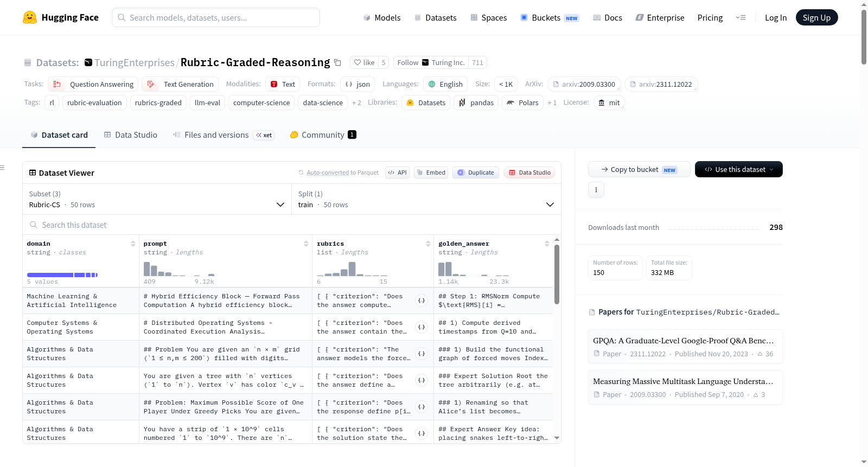Viewport: 868px width, 467px height.
Task: Switch to Files and versions tab
Action: point(224,135)
